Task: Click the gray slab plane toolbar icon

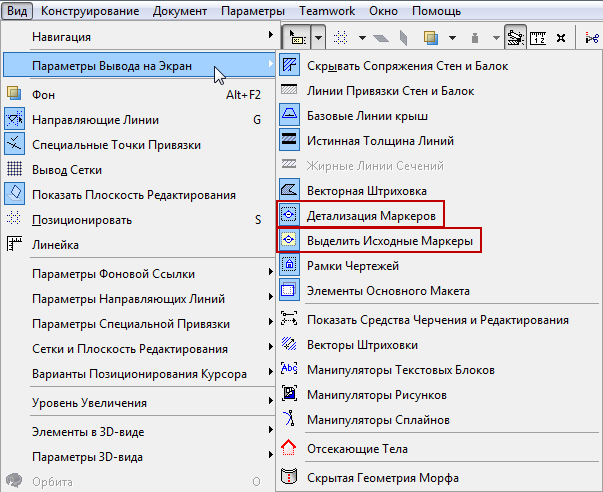Action: coord(381,38)
